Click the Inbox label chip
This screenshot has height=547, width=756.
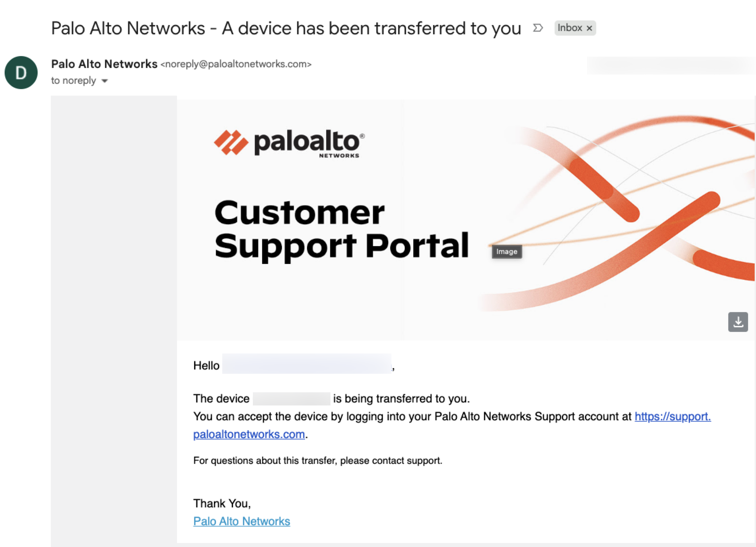click(x=570, y=28)
